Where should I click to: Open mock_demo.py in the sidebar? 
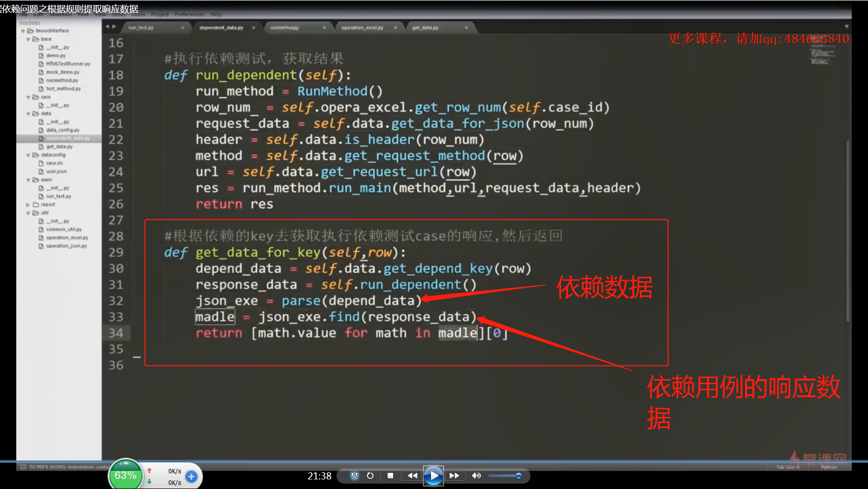63,72
